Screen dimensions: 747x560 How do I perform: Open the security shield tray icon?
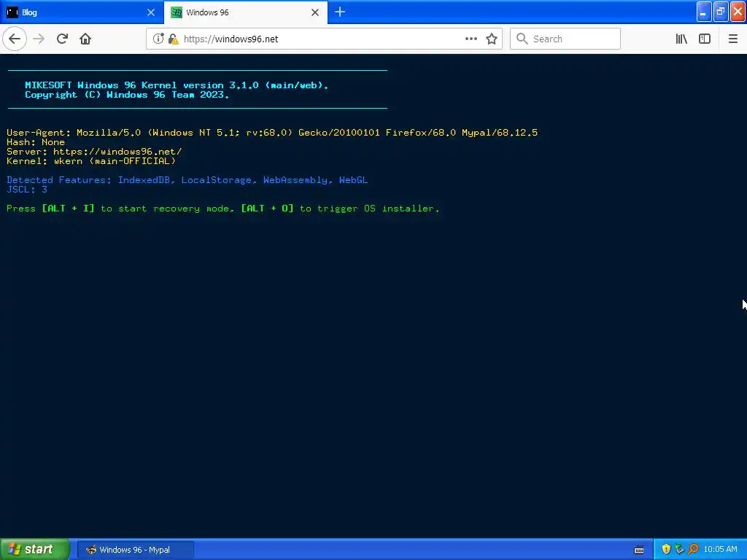[666, 549]
